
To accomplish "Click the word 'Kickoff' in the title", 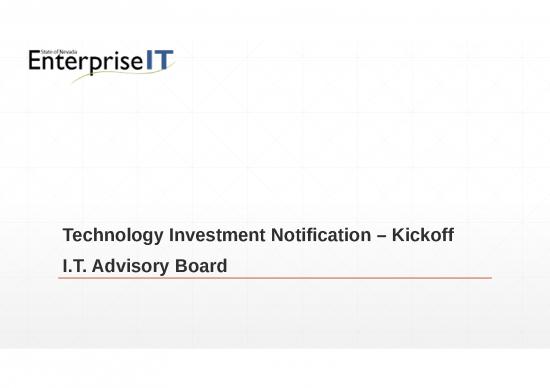I will [x=423, y=235].
